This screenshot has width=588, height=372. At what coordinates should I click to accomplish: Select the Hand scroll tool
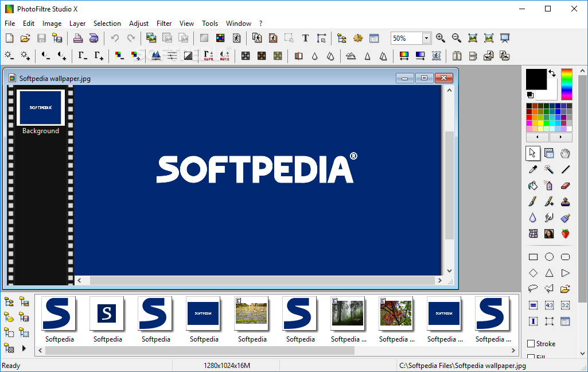(x=565, y=153)
